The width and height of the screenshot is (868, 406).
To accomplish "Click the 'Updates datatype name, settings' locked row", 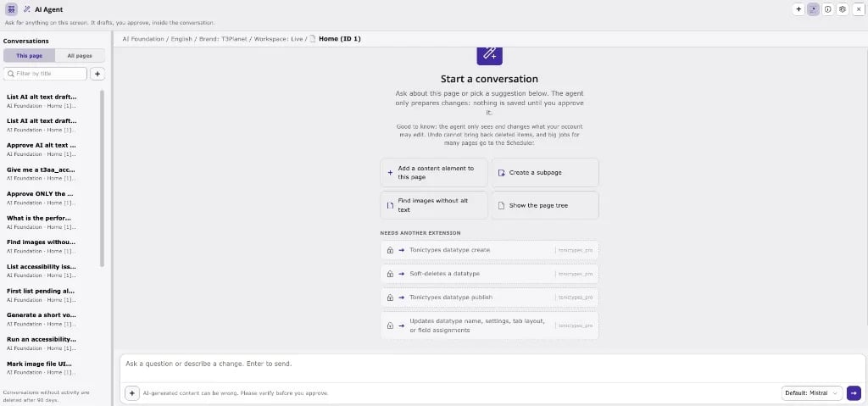I will [489, 325].
